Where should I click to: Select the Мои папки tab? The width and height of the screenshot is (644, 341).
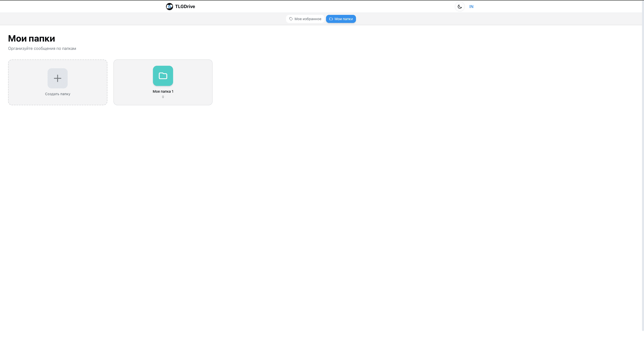(x=341, y=19)
